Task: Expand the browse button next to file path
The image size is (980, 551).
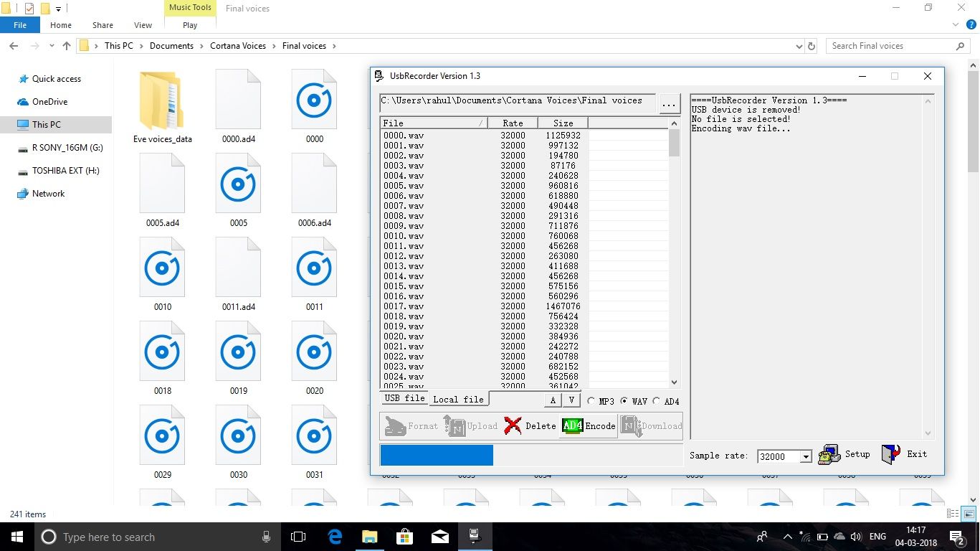Action: [669, 104]
